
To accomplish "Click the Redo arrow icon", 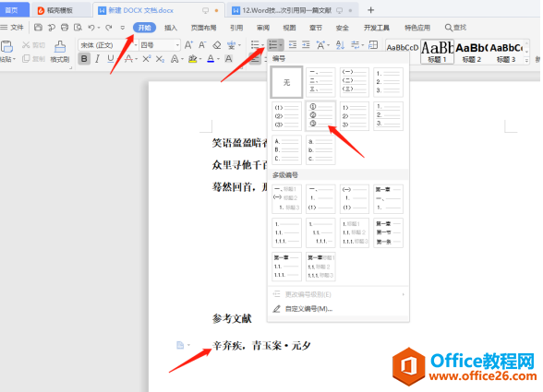I will point(109,28).
